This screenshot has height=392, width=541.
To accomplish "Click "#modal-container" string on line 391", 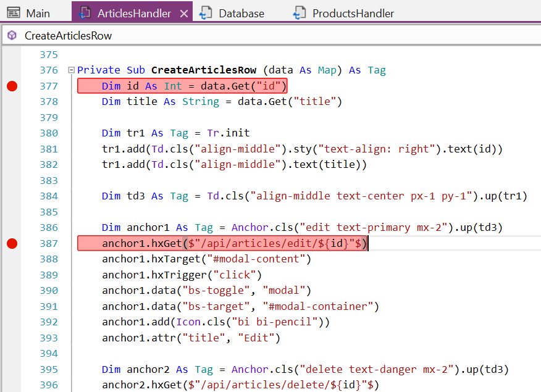I will click(x=317, y=306).
